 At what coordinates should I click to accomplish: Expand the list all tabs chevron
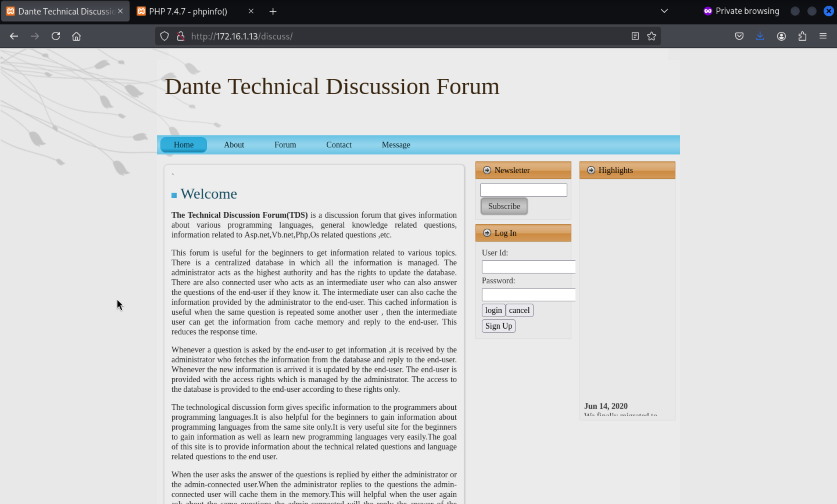[664, 11]
